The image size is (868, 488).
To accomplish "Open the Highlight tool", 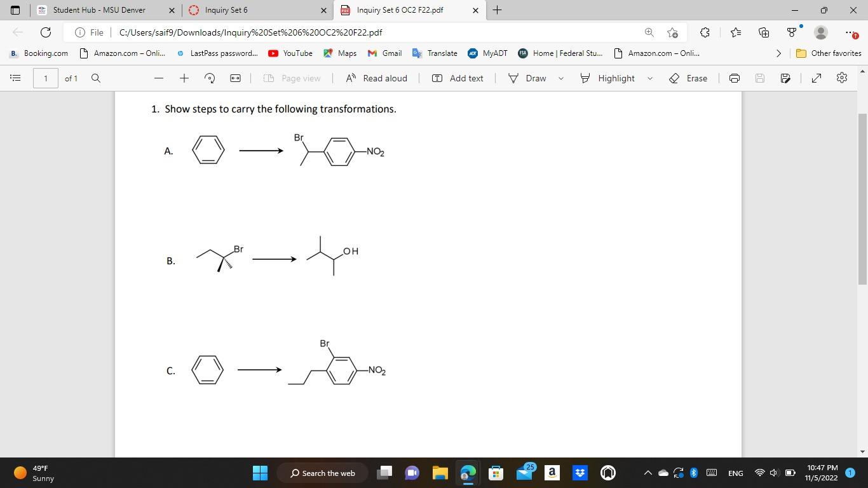I will pyautogui.click(x=608, y=78).
